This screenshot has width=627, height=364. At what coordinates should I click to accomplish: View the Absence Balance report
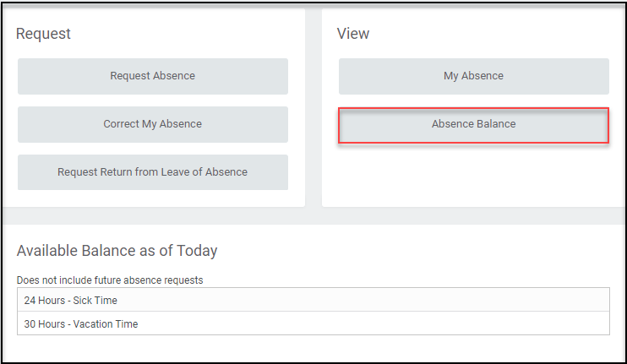coord(474,125)
